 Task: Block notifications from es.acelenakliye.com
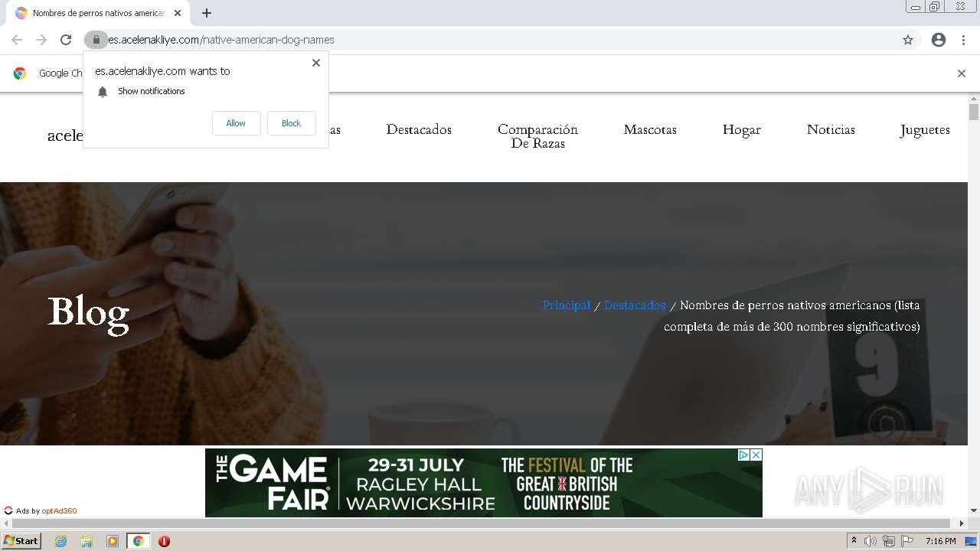(291, 123)
